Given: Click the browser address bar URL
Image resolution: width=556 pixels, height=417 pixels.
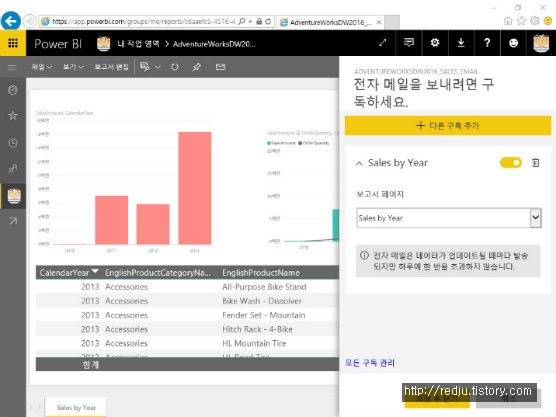Looking at the screenshot, I should (x=143, y=22).
